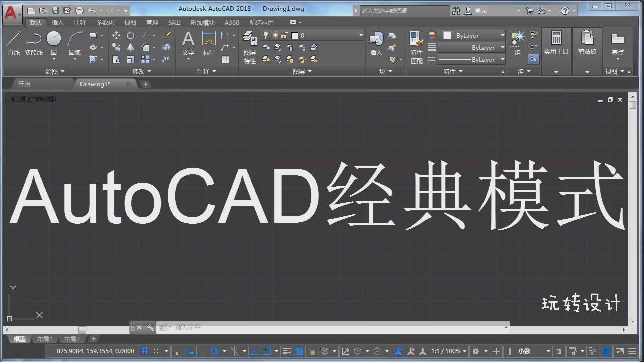Click the Sign In (登录) button
Viewport: 644px width, 362px height.
coord(476,10)
